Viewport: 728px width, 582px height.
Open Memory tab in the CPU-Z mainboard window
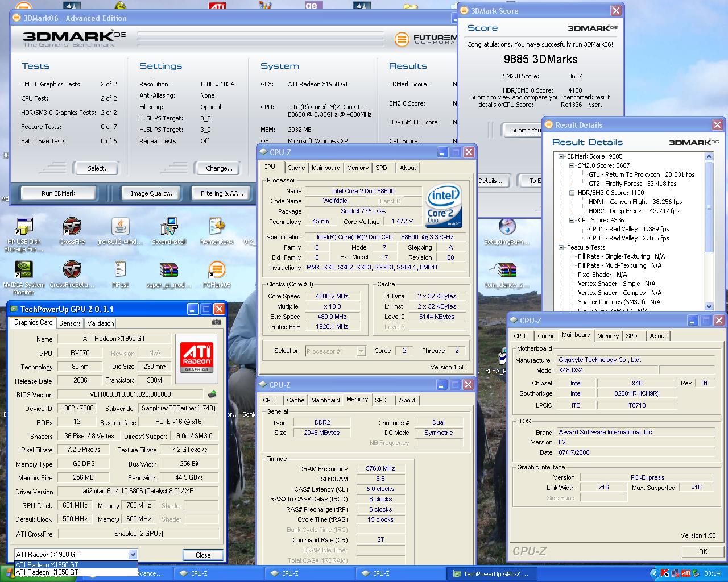pos(608,336)
